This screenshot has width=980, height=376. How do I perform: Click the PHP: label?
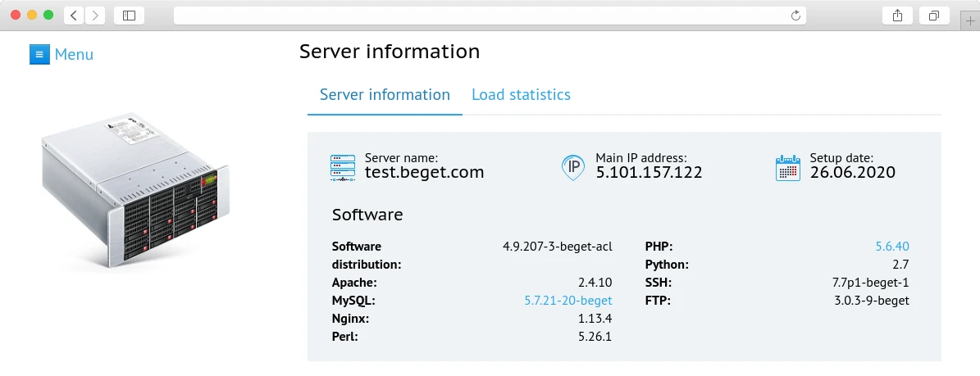click(659, 246)
